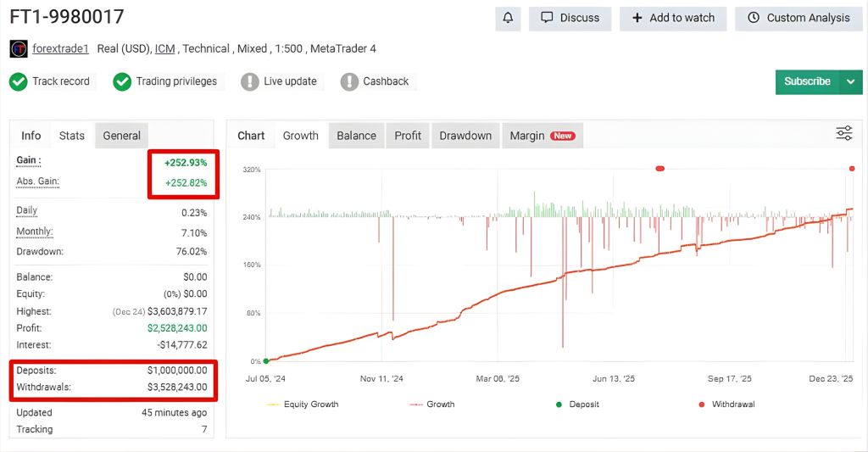Click the red withdrawal marker atop chart
Screen dimensions: 868x452
(x=659, y=169)
